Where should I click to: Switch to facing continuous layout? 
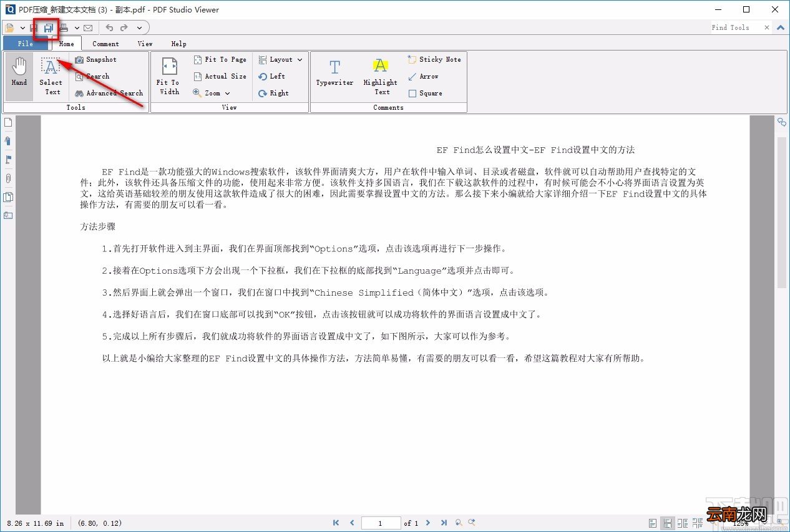tap(698, 523)
